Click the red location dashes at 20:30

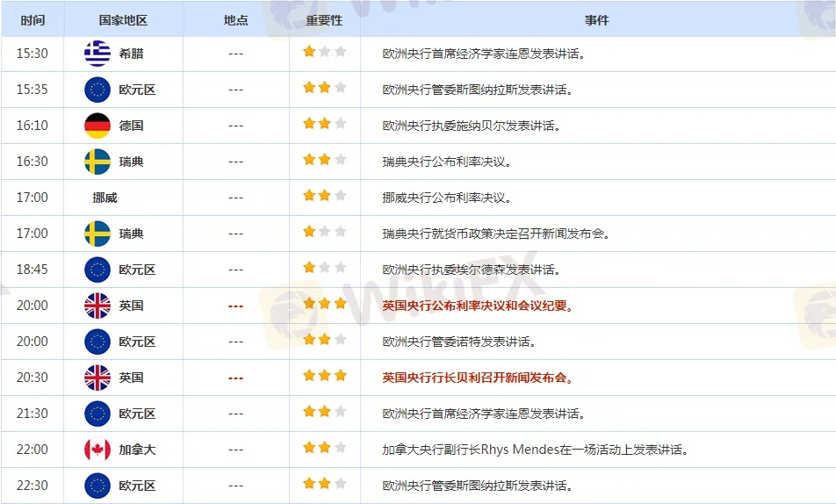[x=235, y=378]
